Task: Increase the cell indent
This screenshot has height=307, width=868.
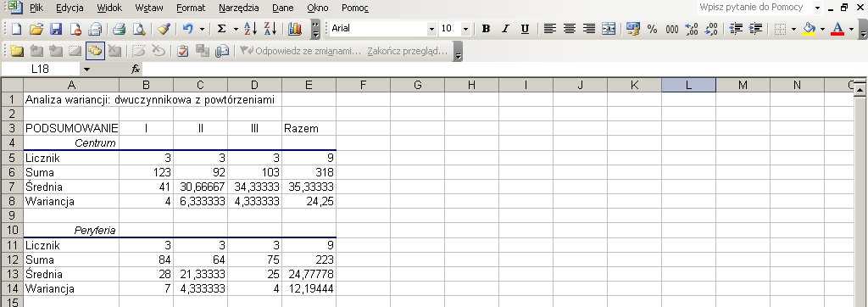Action: pos(755,29)
